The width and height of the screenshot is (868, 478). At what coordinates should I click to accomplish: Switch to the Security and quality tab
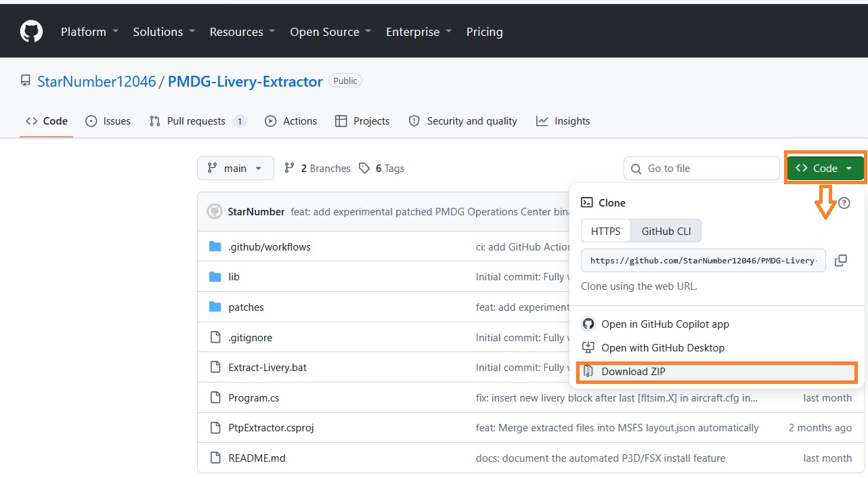click(x=463, y=121)
